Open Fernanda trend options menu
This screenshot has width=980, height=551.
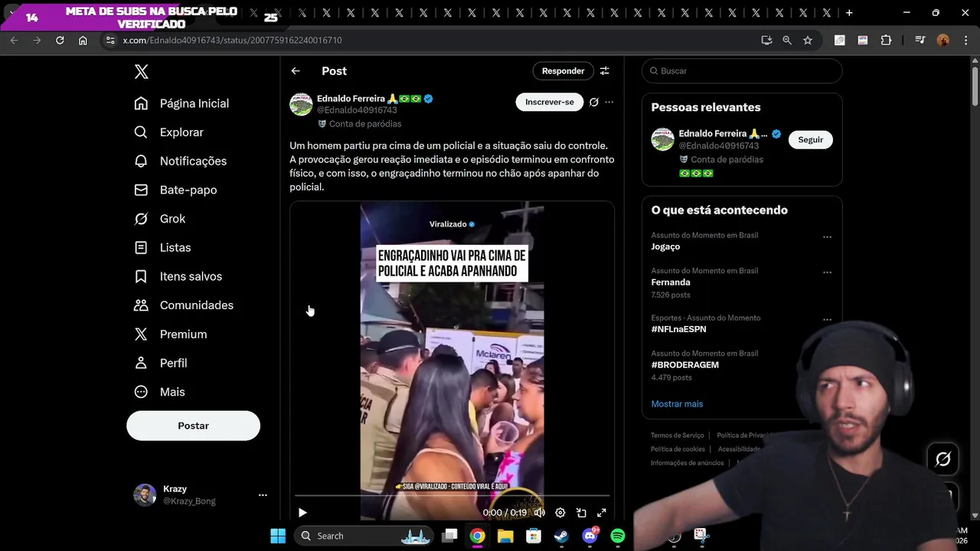click(x=827, y=272)
